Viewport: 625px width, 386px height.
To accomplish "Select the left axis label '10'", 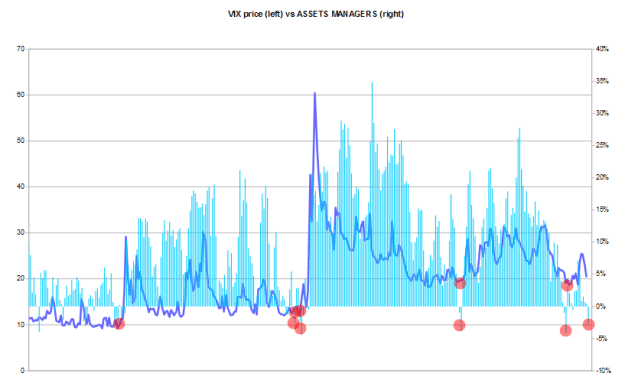I will [20, 325].
